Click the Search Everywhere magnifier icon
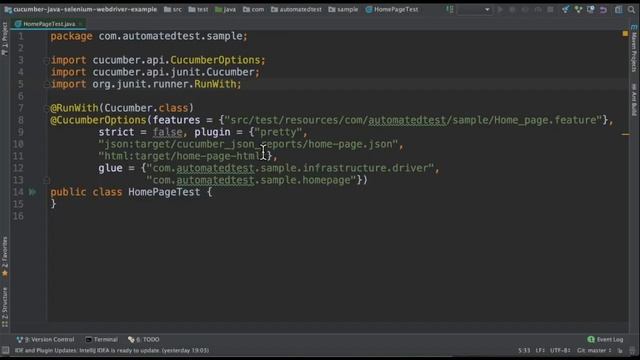The height and width of the screenshot is (360, 640). click(631, 9)
